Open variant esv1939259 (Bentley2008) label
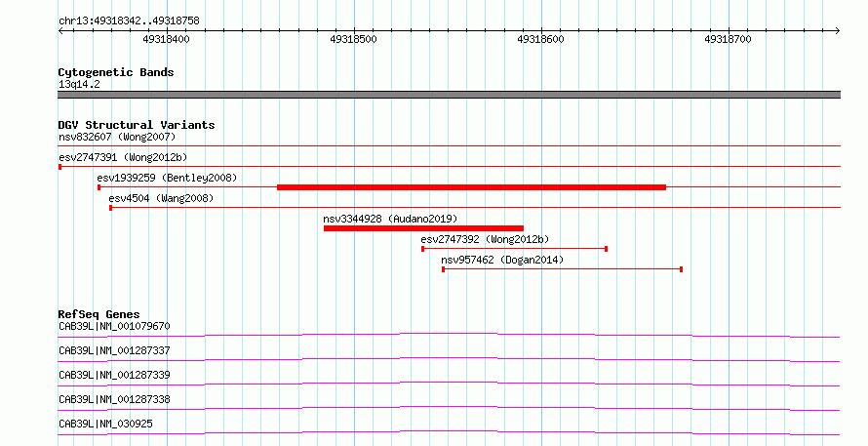Viewport: 868px width, 446px height. (167, 178)
